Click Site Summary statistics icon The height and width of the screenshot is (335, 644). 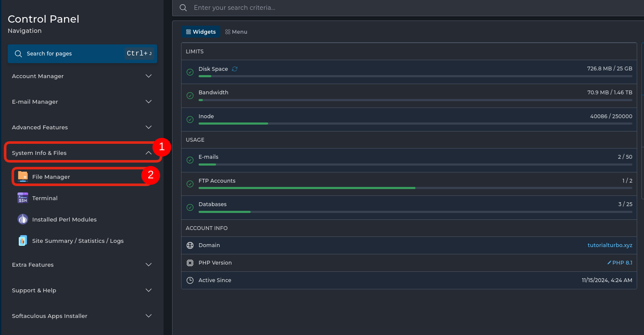(x=23, y=241)
